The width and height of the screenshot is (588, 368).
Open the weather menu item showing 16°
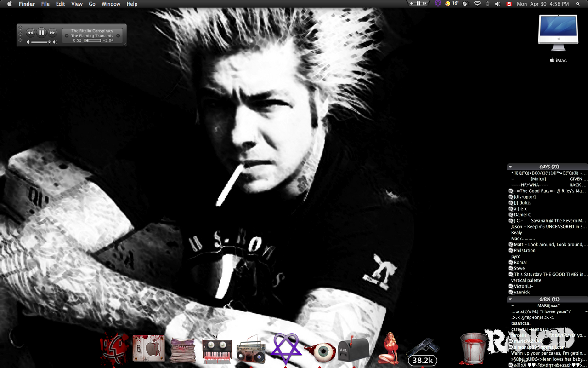[452, 3]
